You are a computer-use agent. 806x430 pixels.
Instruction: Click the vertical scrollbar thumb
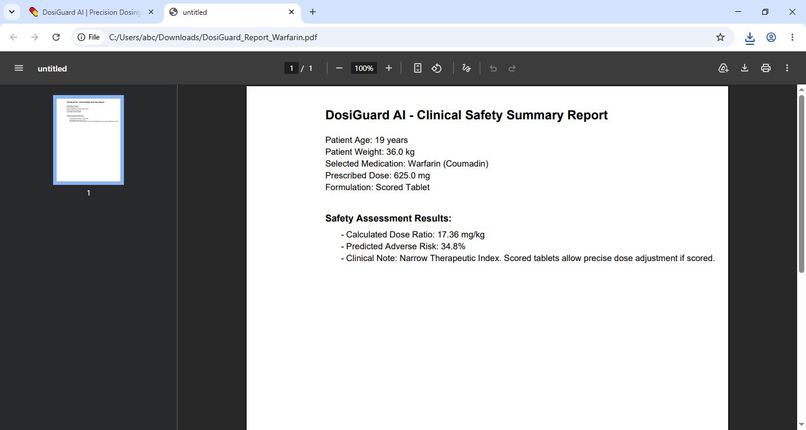click(801, 182)
